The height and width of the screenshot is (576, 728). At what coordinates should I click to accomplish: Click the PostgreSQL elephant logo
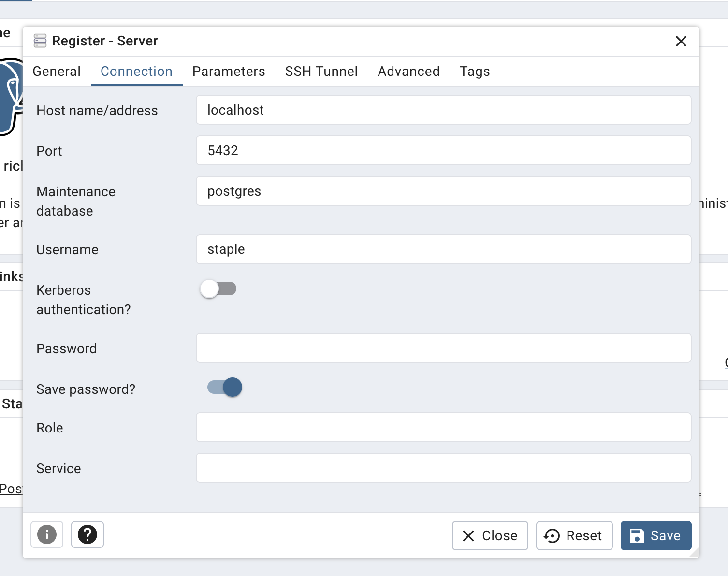point(12,97)
